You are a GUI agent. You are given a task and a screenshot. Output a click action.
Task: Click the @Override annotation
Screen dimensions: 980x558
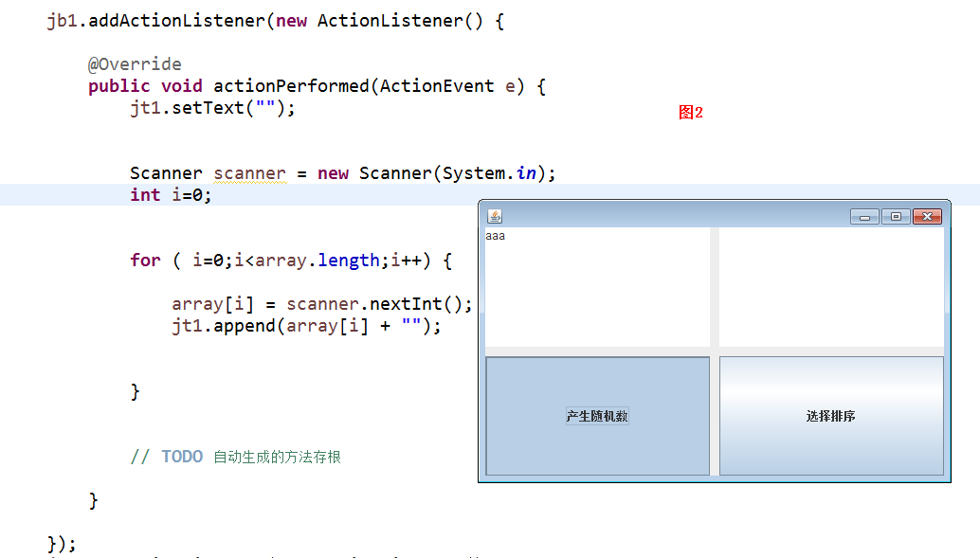click(x=135, y=64)
